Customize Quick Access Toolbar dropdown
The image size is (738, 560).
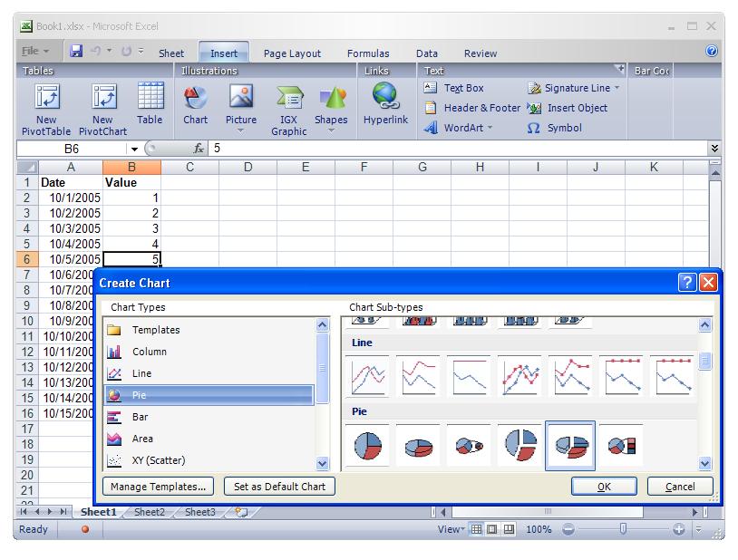click(x=141, y=51)
